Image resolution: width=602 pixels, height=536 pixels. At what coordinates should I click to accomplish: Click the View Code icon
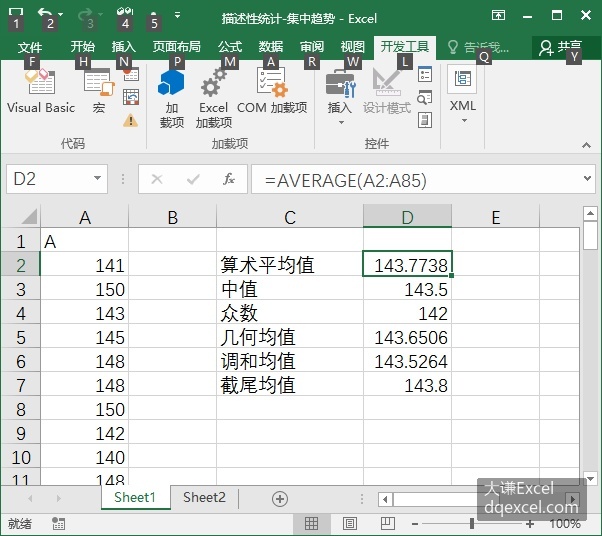425,98
